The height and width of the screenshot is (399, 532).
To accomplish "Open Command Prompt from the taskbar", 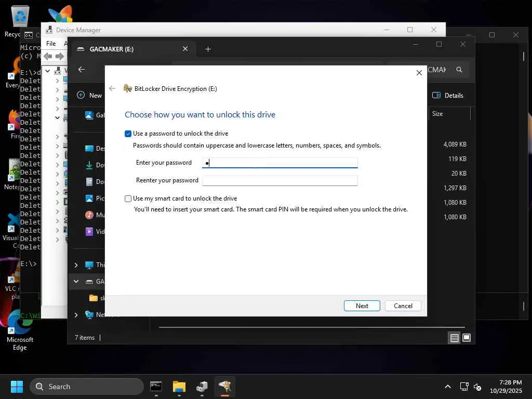I will pyautogui.click(x=156, y=387).
